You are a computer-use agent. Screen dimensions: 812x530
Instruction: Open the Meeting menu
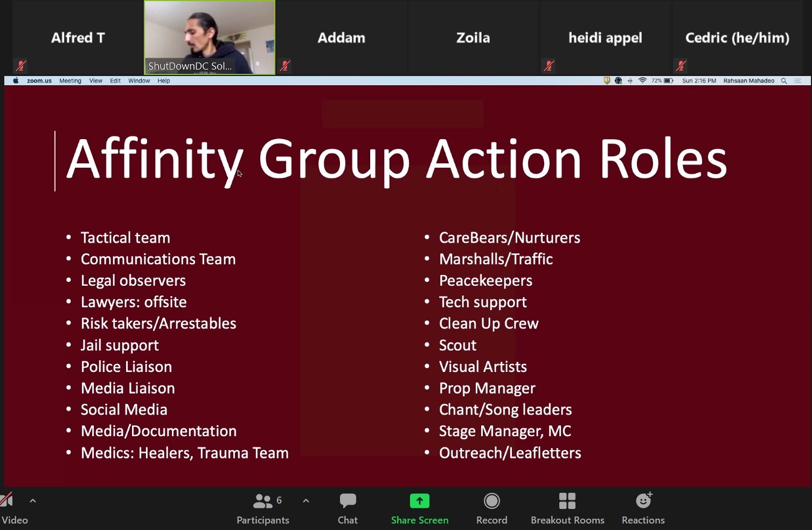[70, 81]
